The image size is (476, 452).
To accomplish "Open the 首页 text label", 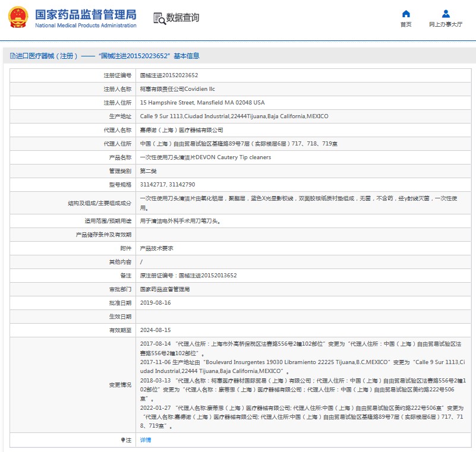I will click(x=406, y=25).
